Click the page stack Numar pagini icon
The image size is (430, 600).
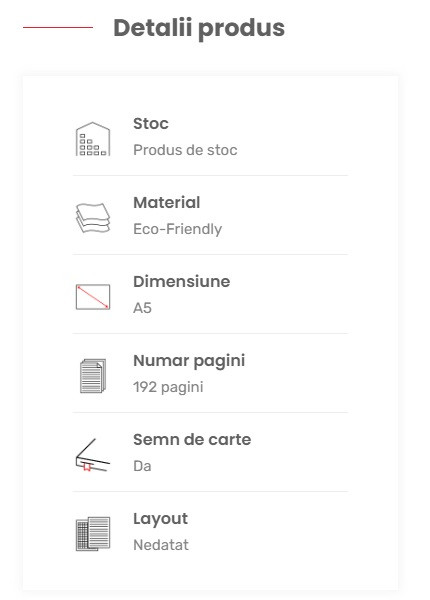click(93, 376)
